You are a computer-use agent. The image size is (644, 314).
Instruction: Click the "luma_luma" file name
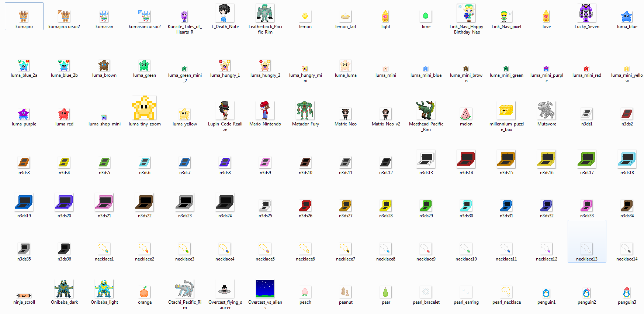coord(346,75)
